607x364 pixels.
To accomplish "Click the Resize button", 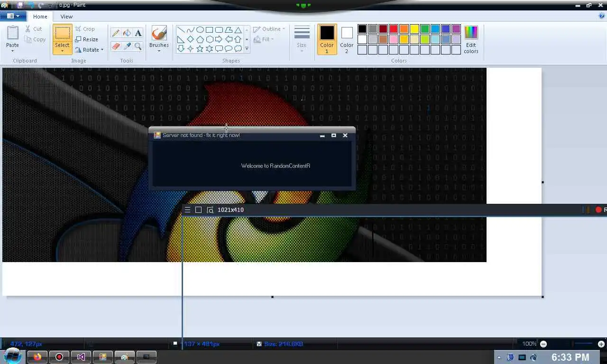I will pos(86,39).
